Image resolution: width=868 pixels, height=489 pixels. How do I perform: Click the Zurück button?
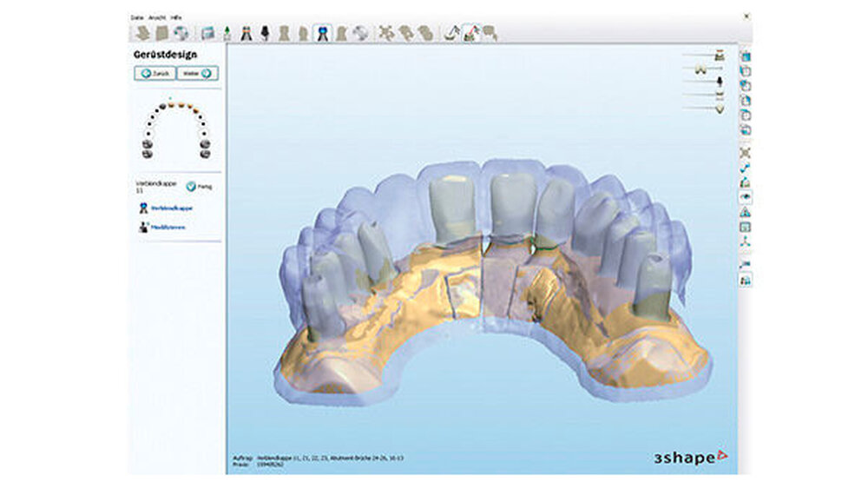pyautogui.click(x=154, y=74)
